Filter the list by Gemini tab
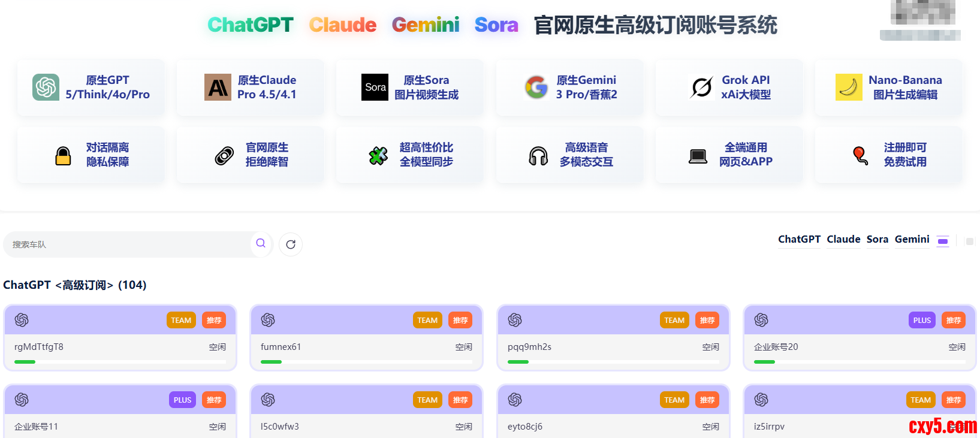This screenshot has height=438, width=980. [912, 240]
